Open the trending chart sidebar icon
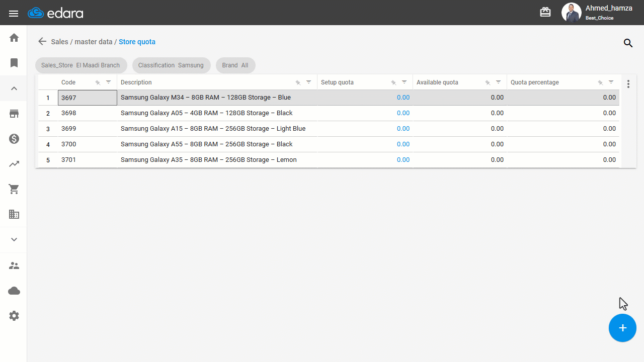 (14, 164)
